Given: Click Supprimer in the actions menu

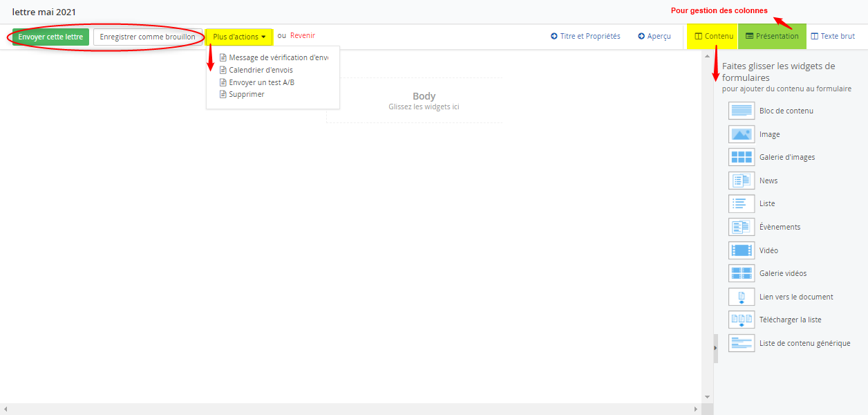Looking at the screenshot, I should pos(246,94).
